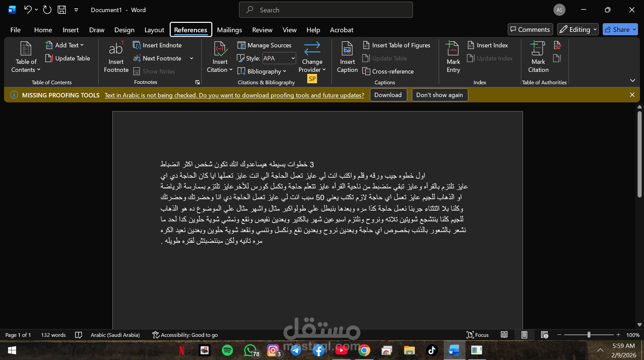Click the vertical scrollbar thumb
Screen dimensions: 644x360
point(639,154)
